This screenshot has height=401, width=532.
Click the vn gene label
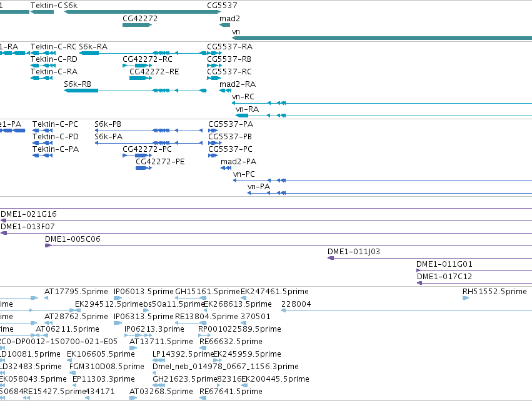click(236, 32)
